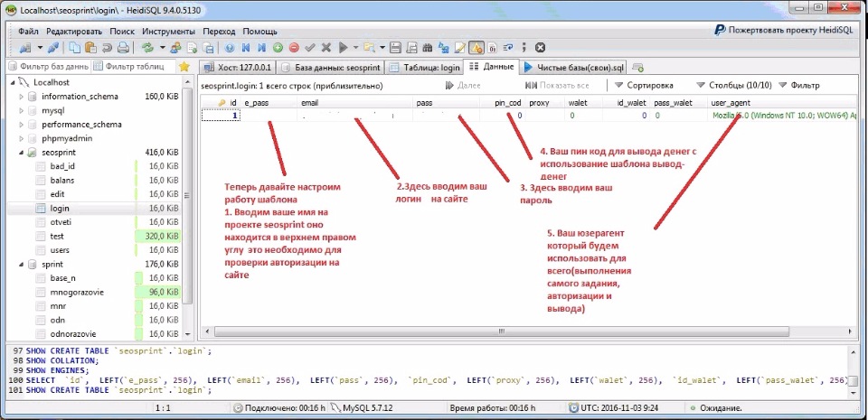Open the session manager connect icon
Screen dimensions: 868x420
click(25, 48)
